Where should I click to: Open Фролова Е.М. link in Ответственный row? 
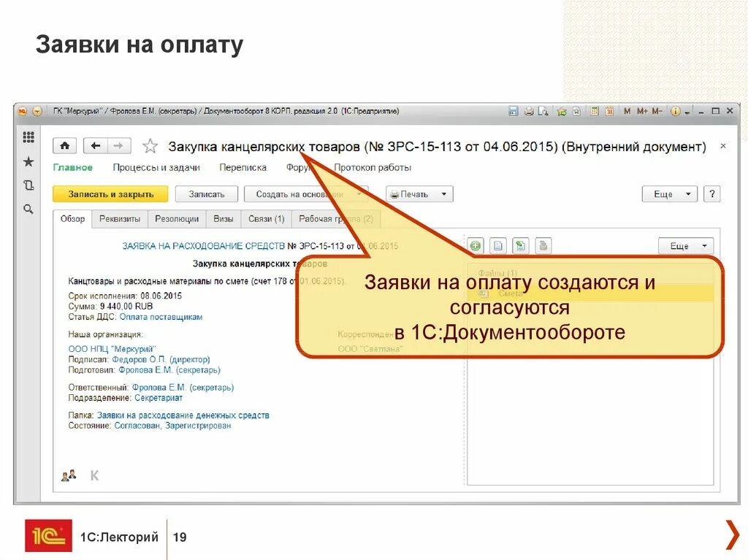click(x=183, y=387)
